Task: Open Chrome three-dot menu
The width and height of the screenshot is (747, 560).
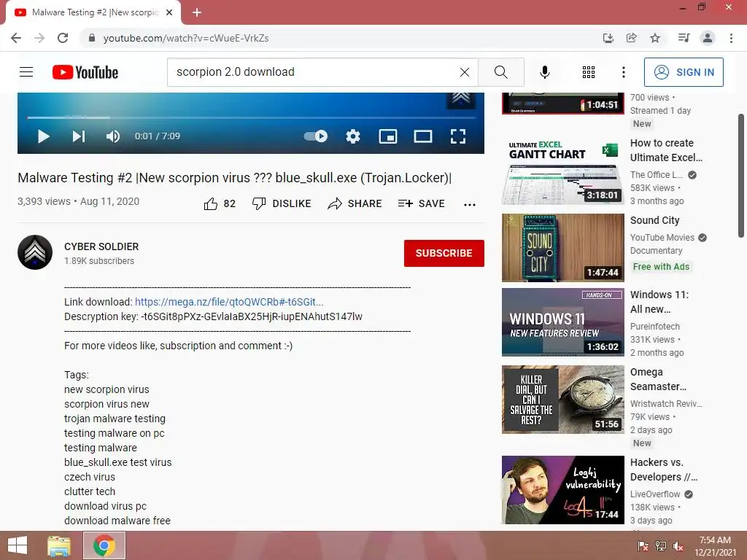Action: point(731,38)
